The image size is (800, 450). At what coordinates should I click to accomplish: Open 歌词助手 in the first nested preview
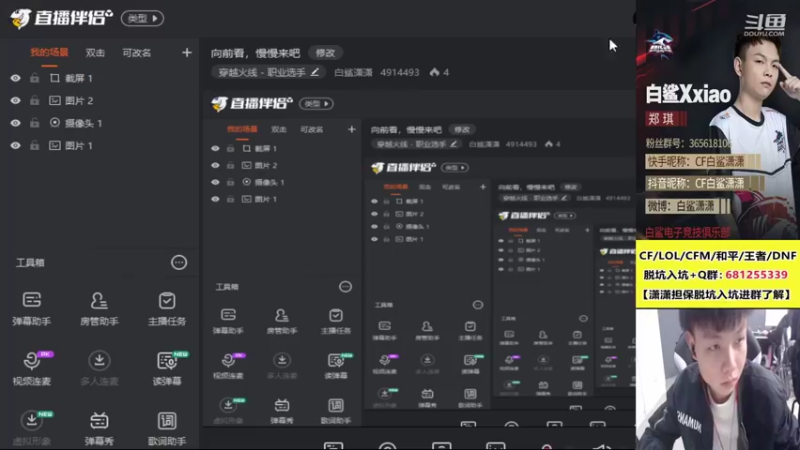click(x=336, y=412)
